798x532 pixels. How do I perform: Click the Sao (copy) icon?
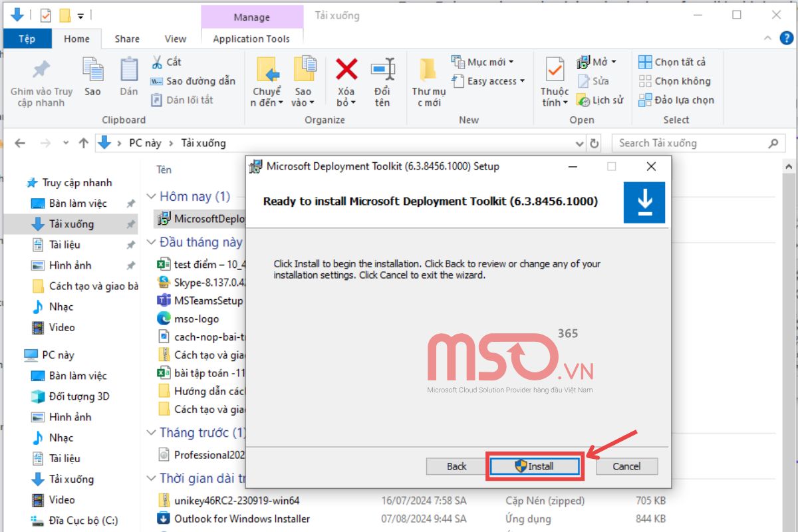coord(92,70)
